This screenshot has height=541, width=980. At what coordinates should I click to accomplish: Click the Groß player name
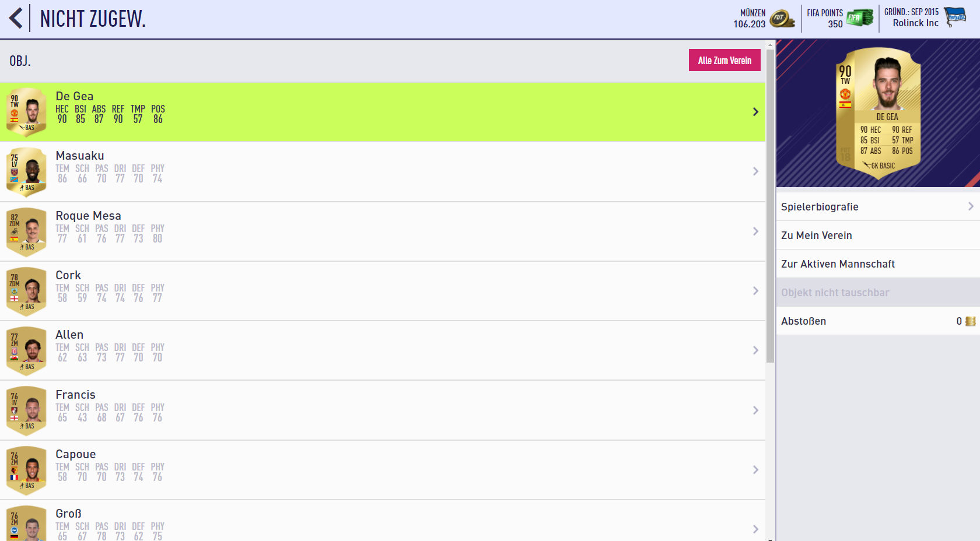click(x=68, y=514)
